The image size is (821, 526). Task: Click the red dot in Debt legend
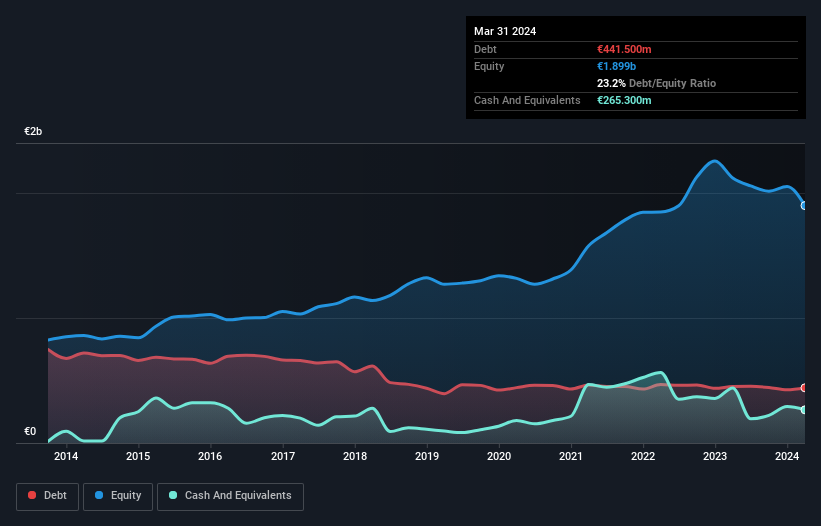click(x=33, y=496)
